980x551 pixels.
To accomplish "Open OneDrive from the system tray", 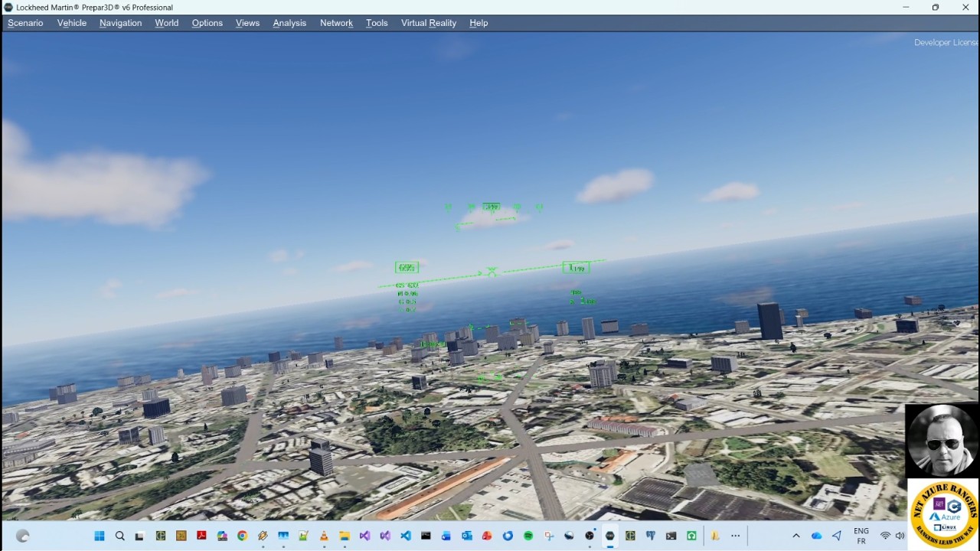I will click(816, 536).
